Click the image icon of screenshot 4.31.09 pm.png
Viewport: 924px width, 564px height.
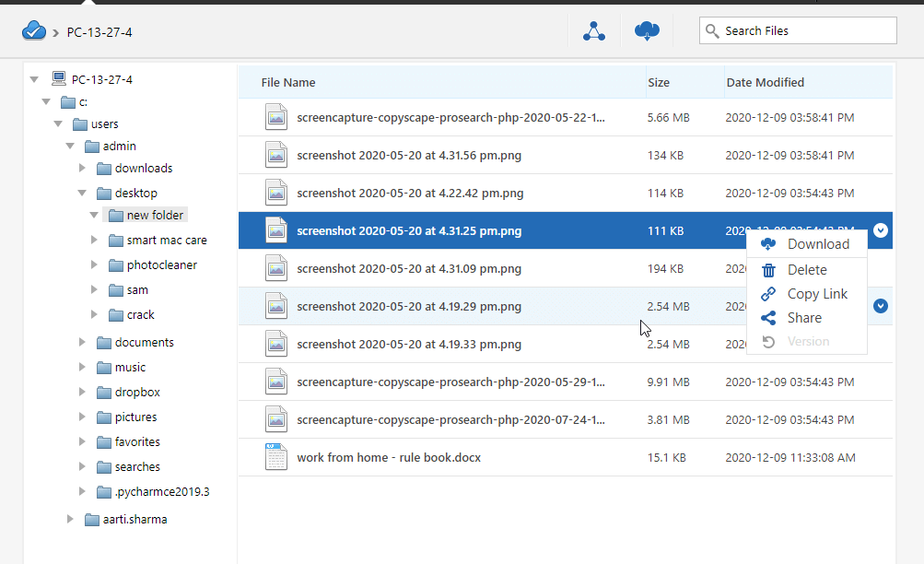coord(275,268)
